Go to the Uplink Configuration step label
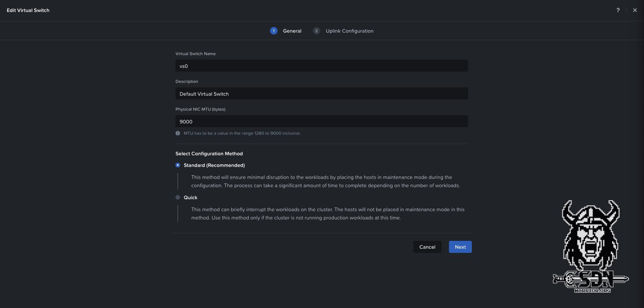Image resolution: width=644 pixels, height=308 pixels. 349,31
